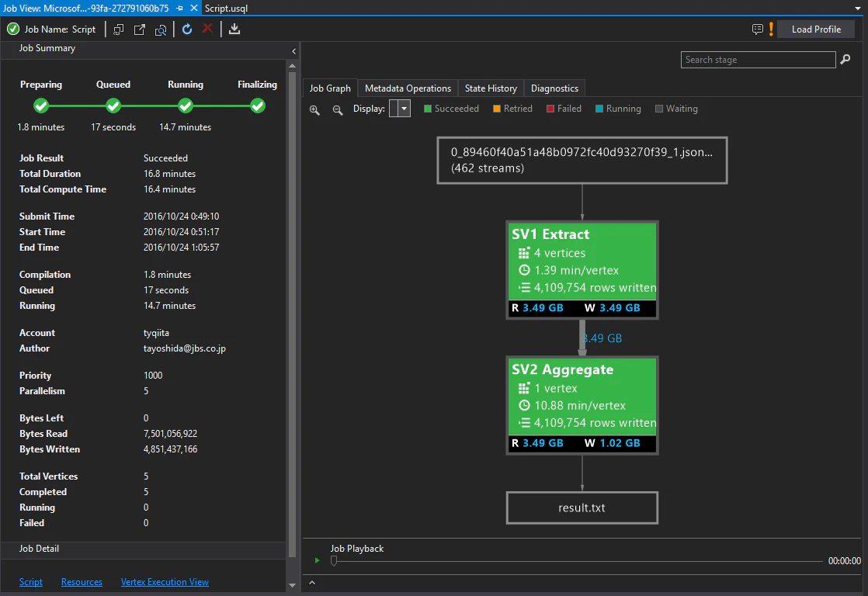Click the duplicate-window toolbar icon beside Job Name
Screen dimensions: 868x596
click(119, 29)
